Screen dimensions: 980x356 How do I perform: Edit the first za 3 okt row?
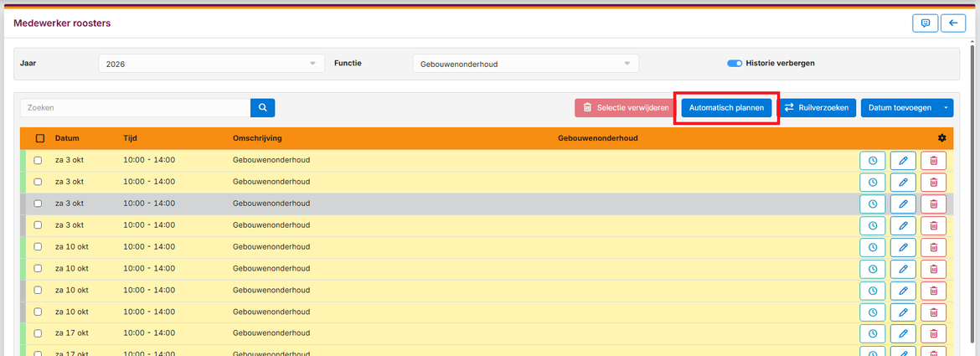(x=903, y=161)
